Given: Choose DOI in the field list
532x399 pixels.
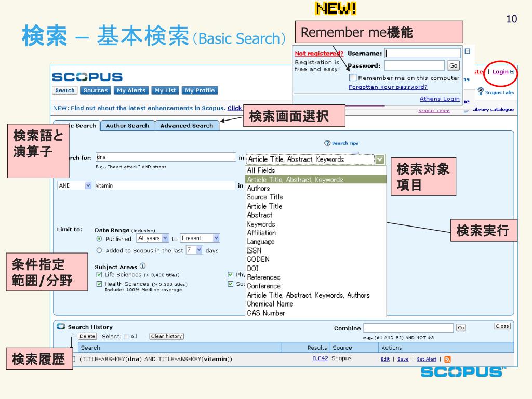Looking at the screenshot, I should (252, 269).
